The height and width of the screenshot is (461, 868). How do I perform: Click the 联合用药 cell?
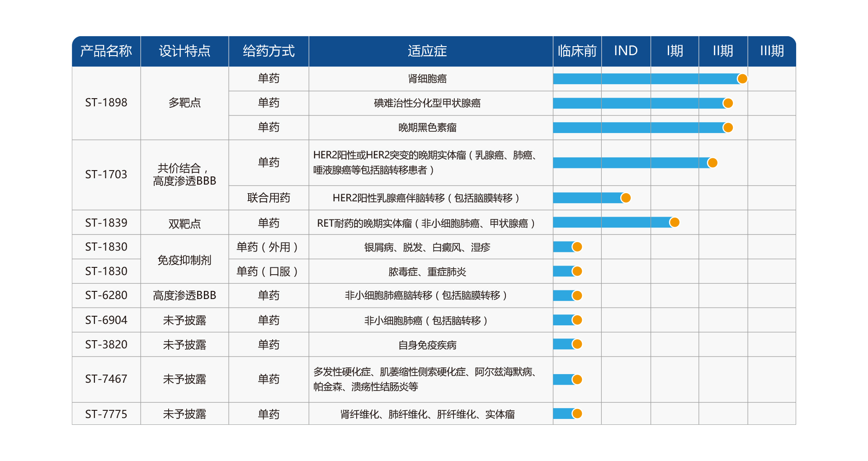pyautogui.click(x=269, y=198)
